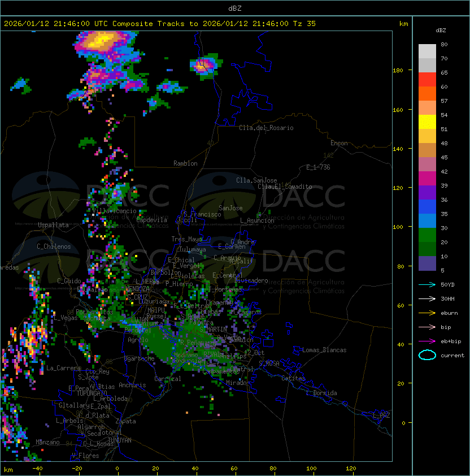The width and height of the screenshot is (470, 476).
Task: Click the Zapata place label
Action: click(x=125, y=421)
